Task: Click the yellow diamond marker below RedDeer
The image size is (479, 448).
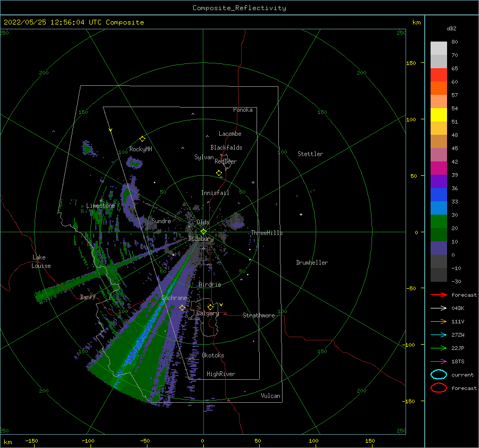Action: [219, 173]
